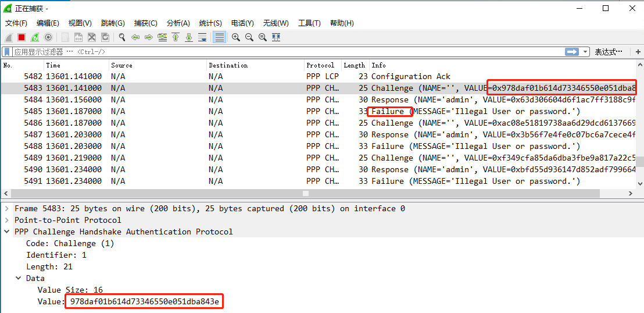The height and width of the screenshot is (313, 644).
Task: Open the 跳转(G) menu
Action: tap(113, 23)
